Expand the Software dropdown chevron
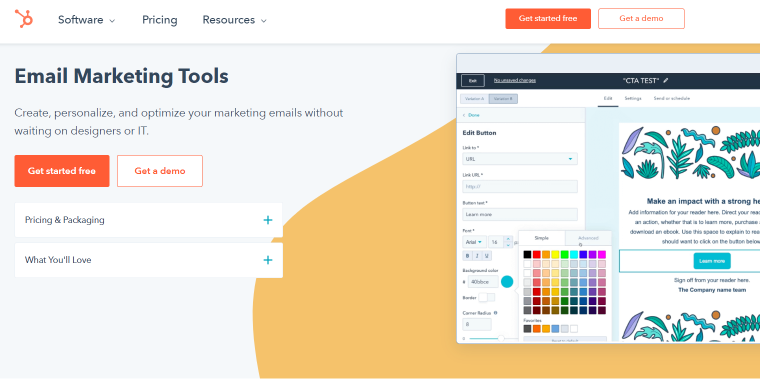The width and height of the screenshot is (760, 379). (112, 21)
